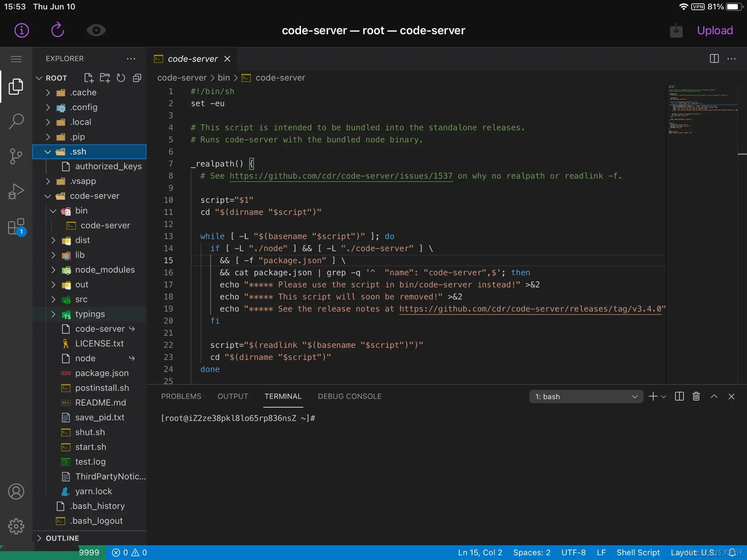Open Explorer more actions ellipsis

[x=131, y=59]
